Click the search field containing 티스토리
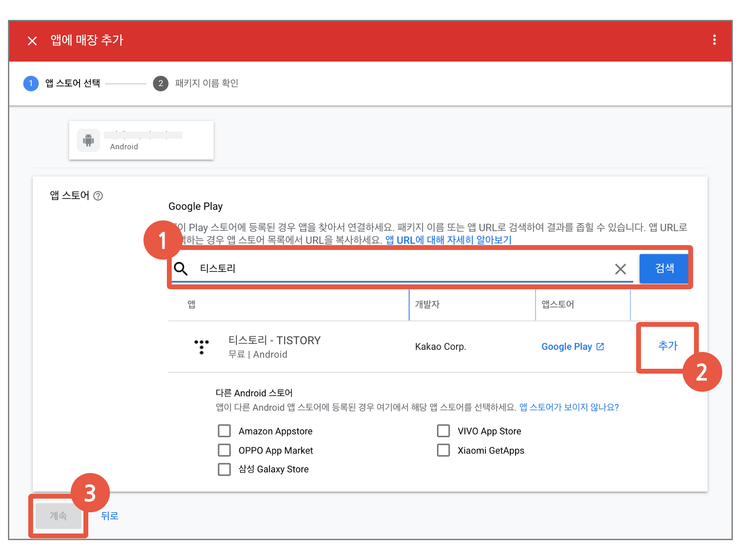The image size is (739, 560). click(x=402, y=268)
